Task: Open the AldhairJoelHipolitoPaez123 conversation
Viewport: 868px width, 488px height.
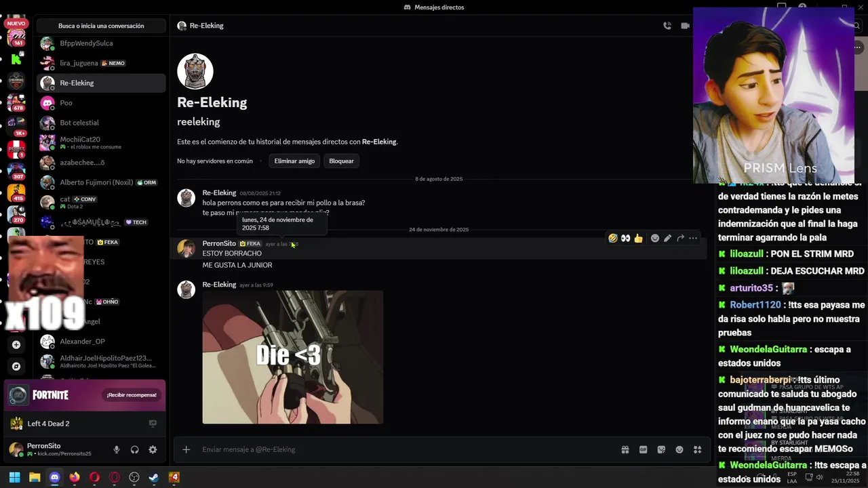Action: [x=101, y=361]
